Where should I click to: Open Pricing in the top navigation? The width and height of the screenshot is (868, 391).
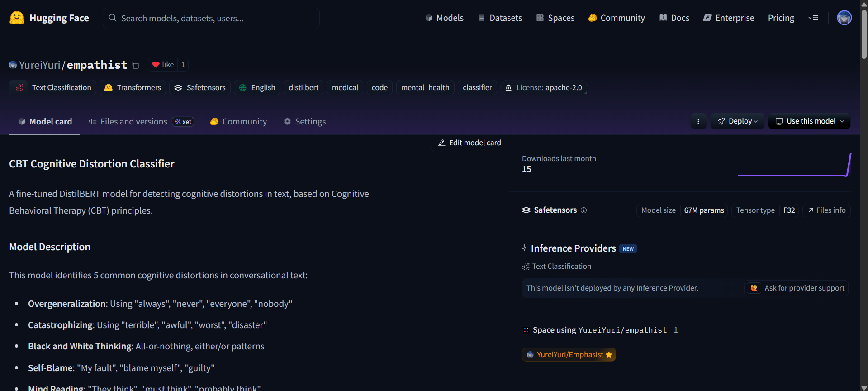tap(781, 18)
